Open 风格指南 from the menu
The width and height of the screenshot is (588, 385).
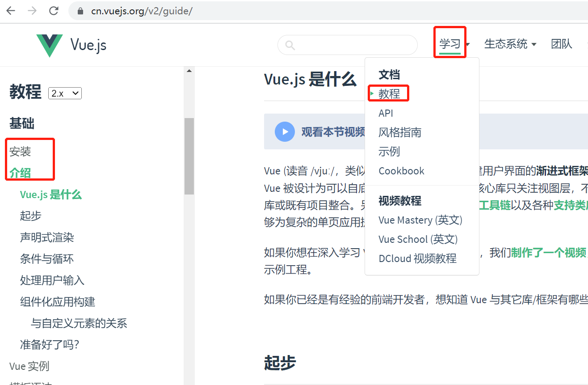(x=400, y=132)
